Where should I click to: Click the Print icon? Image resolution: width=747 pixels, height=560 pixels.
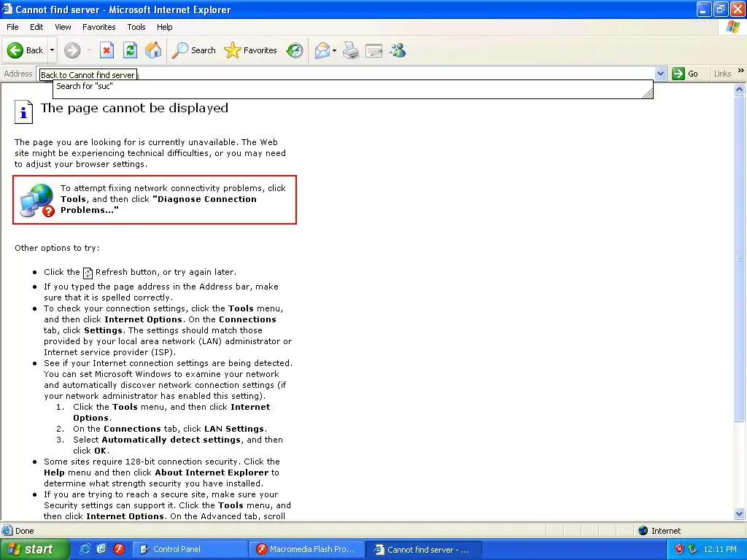351,50
